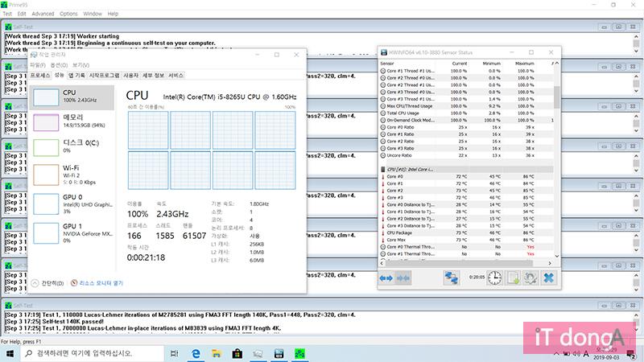Select CPU in performance sidebar
This screenshot has width=644, height=362.
click(x=72, y=97)
